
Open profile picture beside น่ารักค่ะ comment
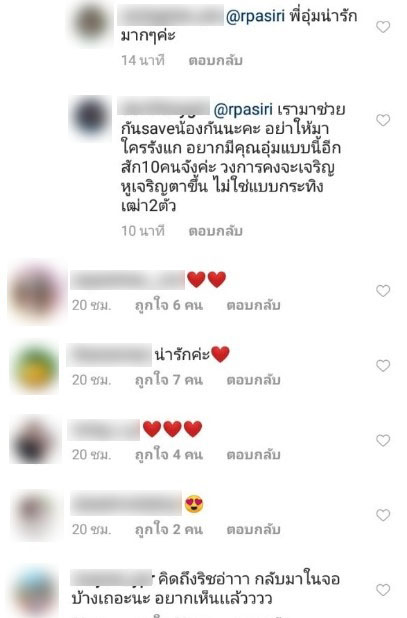point(35,368)
